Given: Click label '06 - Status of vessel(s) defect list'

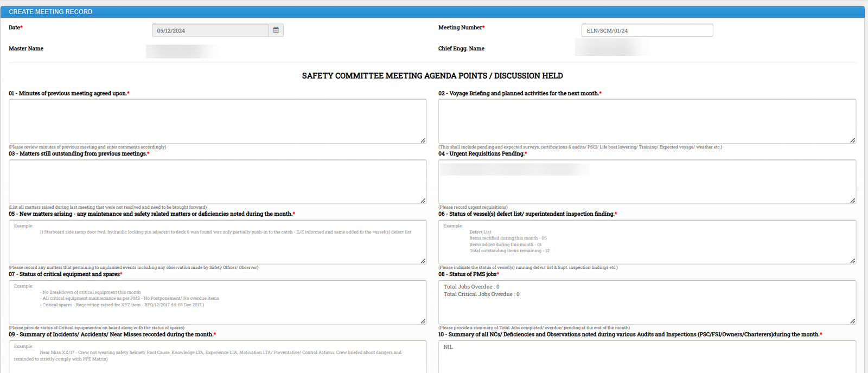Looking at the screenshot, I should point(527,214).
